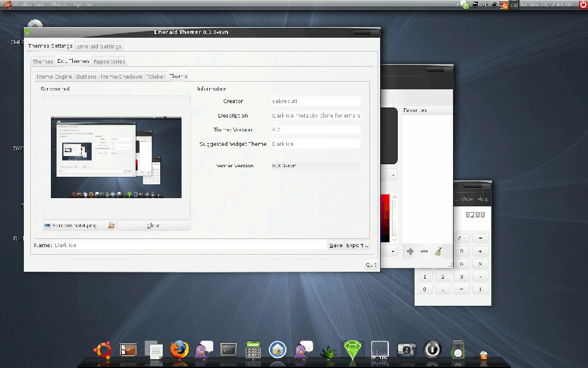Open the second Pidgin icon beside the leaf

tap(304, 350)
